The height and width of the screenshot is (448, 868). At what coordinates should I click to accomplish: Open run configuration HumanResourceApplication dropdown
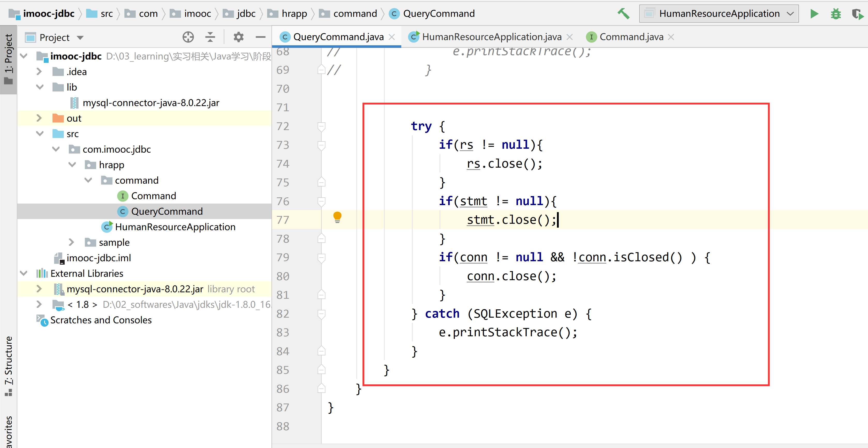[719, 13]
